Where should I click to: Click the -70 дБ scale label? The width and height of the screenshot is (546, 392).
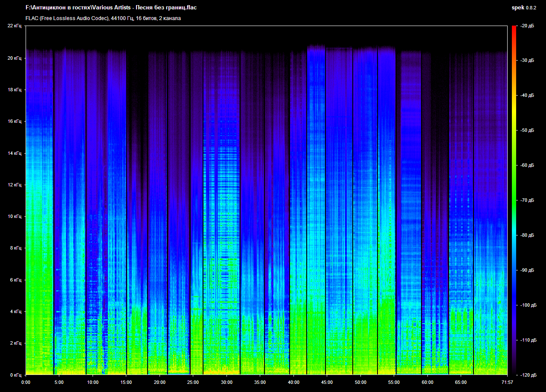pyautogui.click(x=527, y=200)
